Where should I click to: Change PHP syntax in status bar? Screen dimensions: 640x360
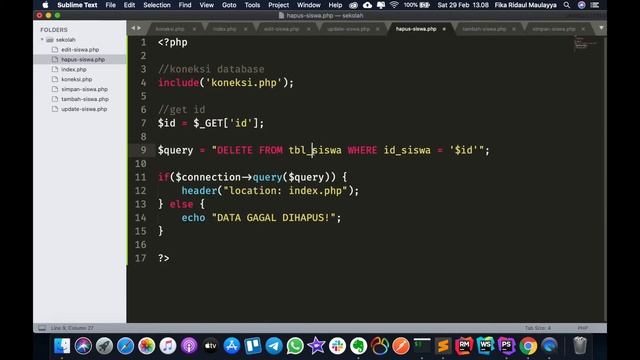583,328
